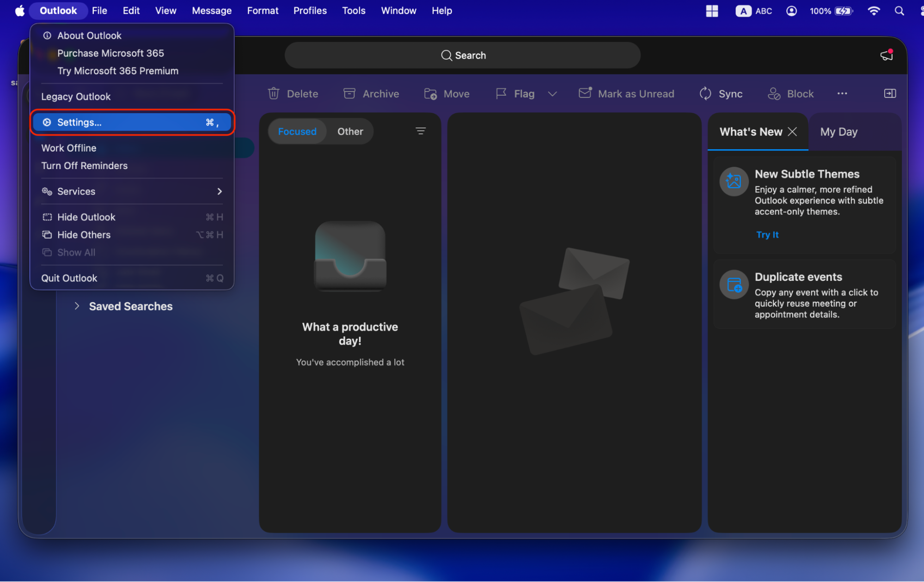Switch to the My Day tab

point(838,132)
